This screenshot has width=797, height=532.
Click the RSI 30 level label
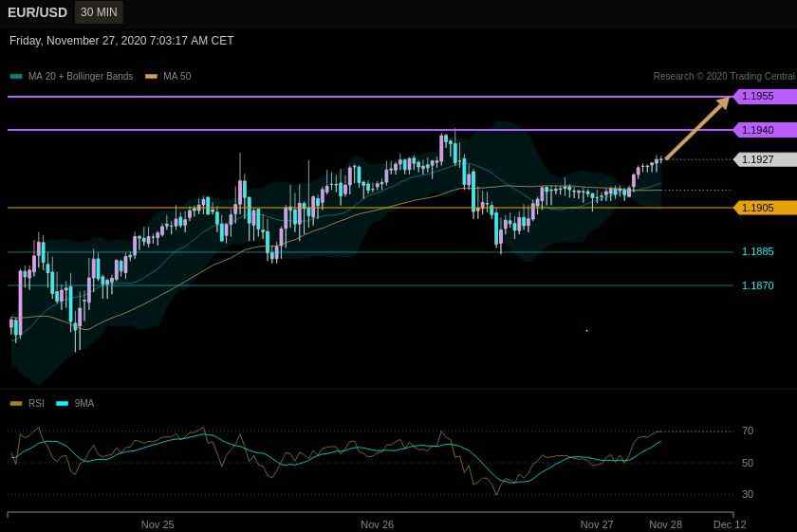point(748,494)
